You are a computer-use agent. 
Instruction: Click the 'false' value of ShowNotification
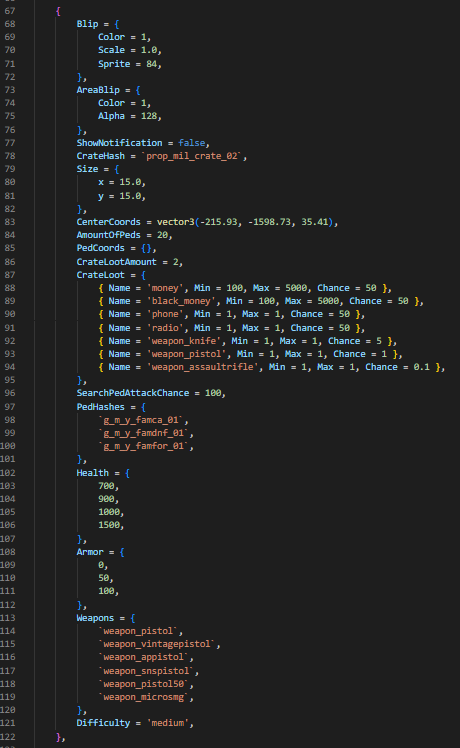(x=192, y=143)
